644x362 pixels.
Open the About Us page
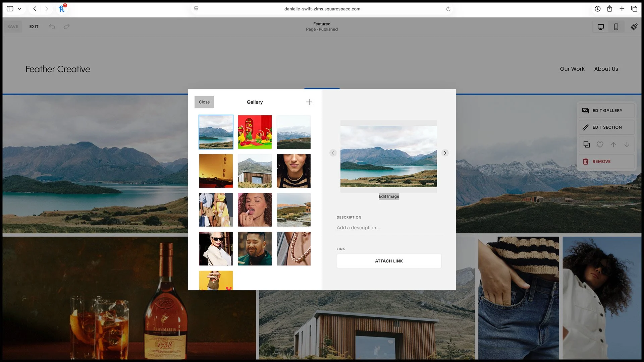pos(606,69)
